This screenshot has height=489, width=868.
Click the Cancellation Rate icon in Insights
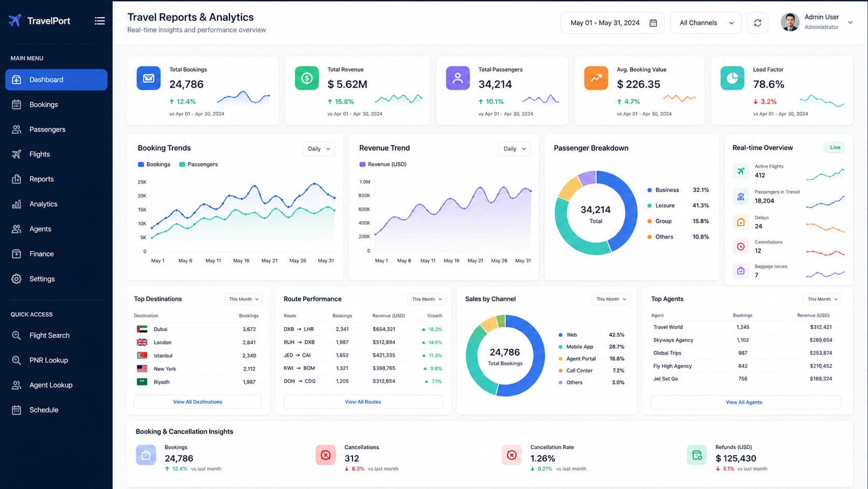[511, 455]
